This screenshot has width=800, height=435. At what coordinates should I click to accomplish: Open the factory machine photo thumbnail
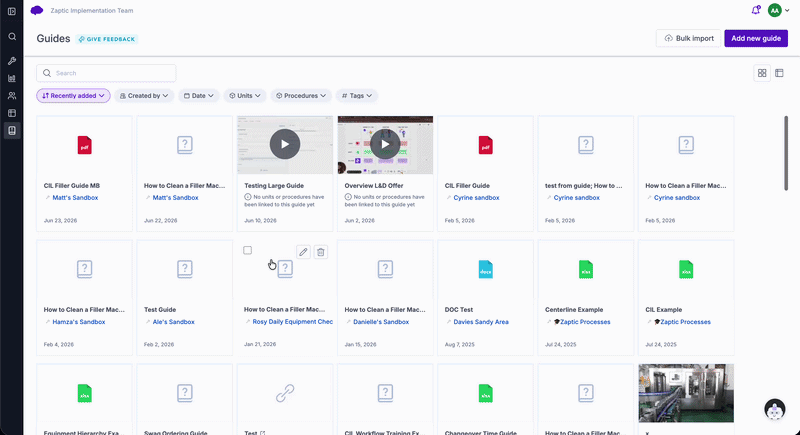click(x=686, y=393)
